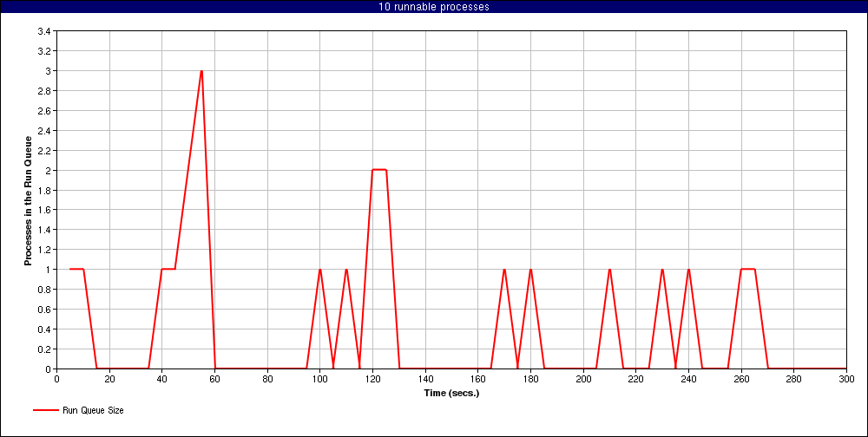Click the y-axis label '3.4'
This screenshot has height=437, width=868.
pos(44,31)
